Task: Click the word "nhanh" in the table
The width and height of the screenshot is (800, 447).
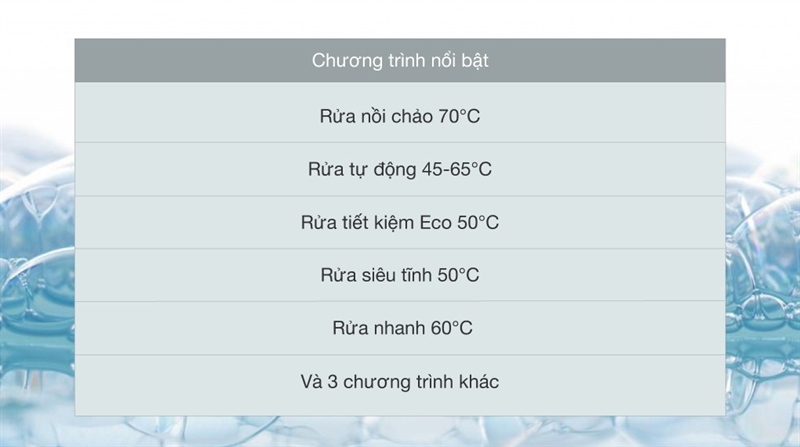Action: tap(399, 328)
